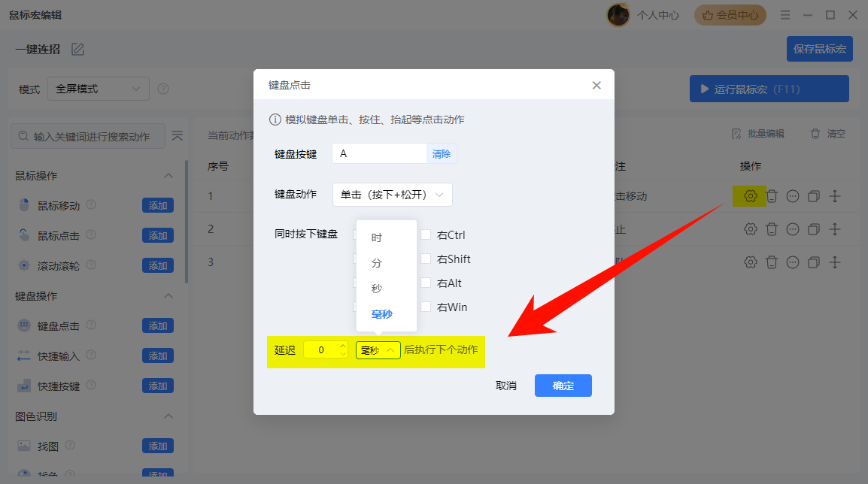Screen dimensions: 868x484
Task: Open more options ellipsis on action row 1
Action: pyautogui.click(x=792, y=196)
